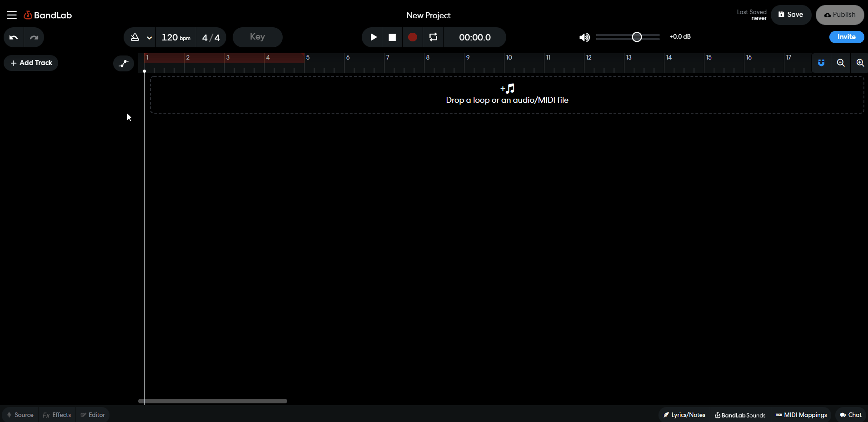Open the hamburger navigation menu
Viewport: 868px width, 422px height.
[11, 15]
